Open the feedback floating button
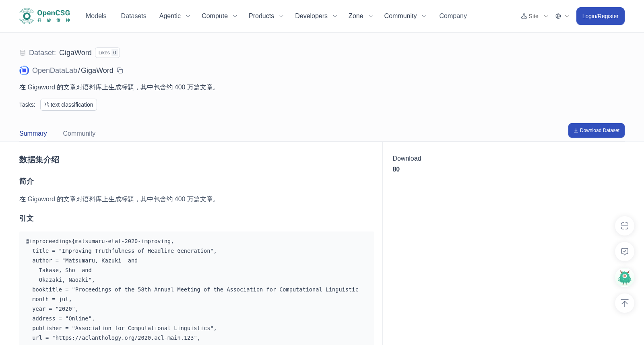The height and width of the screenshot is (345, 644). coord(625,252)
